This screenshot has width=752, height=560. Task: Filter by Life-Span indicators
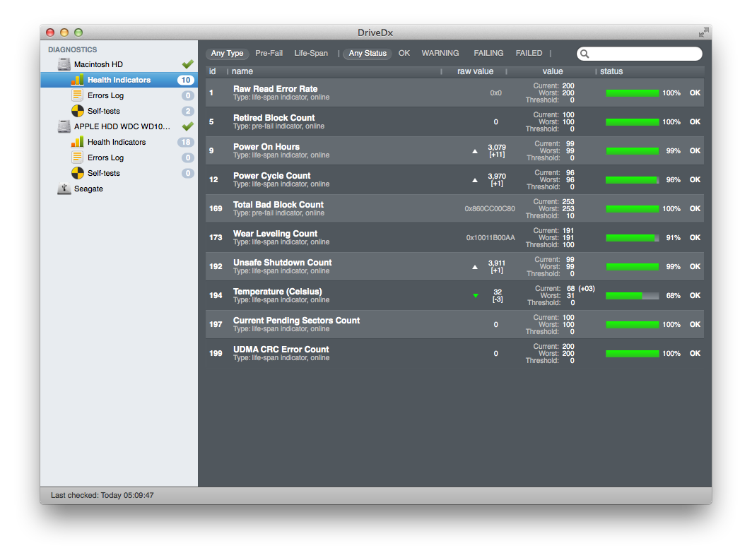tap(311, 53)
